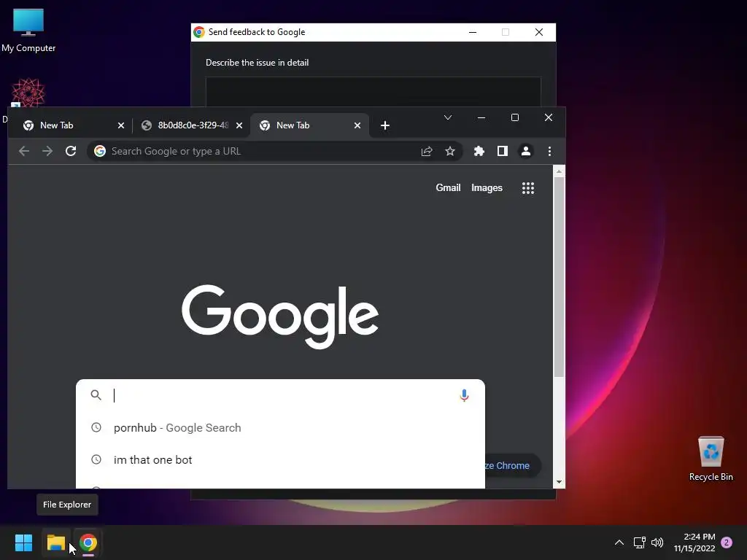Bookmark this tab with the star icon
This screenshot has width=747, height=560.
tap(449, 152)
